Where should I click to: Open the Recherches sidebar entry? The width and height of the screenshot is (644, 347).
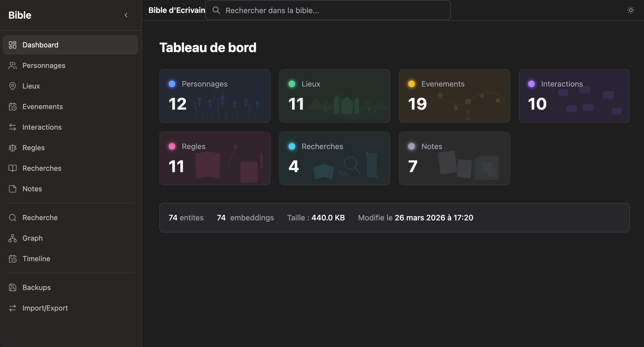click(70, 168)
